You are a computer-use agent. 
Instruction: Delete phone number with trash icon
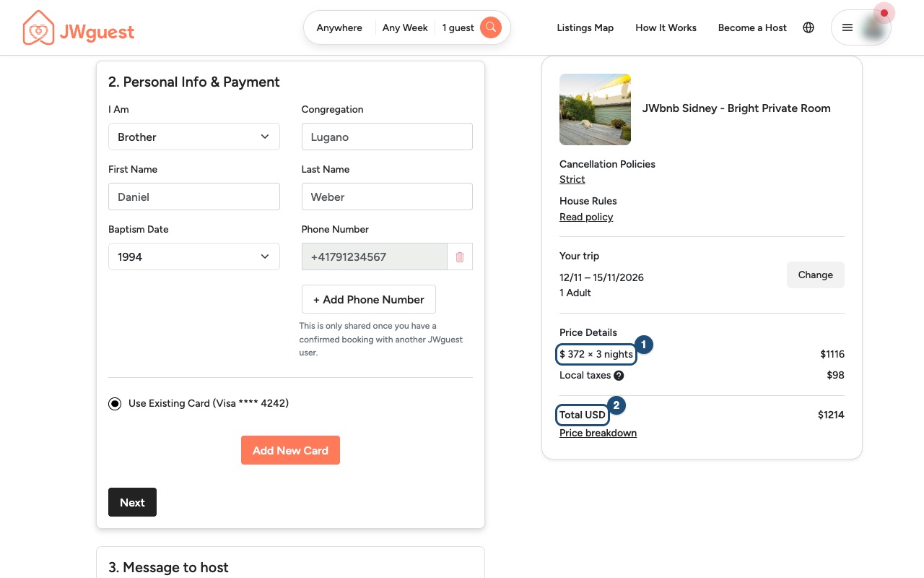tap(460, 256)
